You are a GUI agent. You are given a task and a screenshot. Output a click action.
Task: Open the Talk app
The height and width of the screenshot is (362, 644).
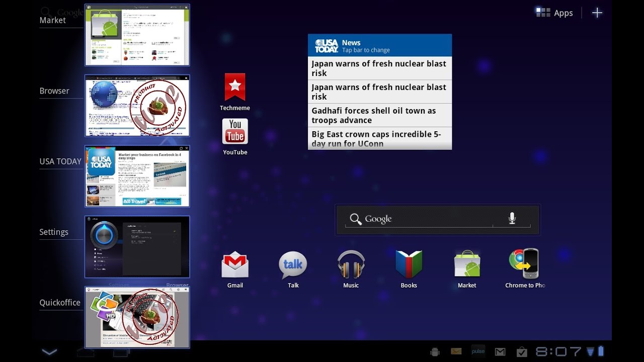coord(293,265)
